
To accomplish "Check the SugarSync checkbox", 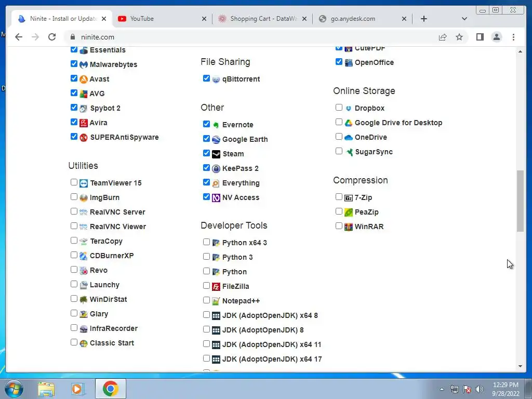I will (339, 151).
